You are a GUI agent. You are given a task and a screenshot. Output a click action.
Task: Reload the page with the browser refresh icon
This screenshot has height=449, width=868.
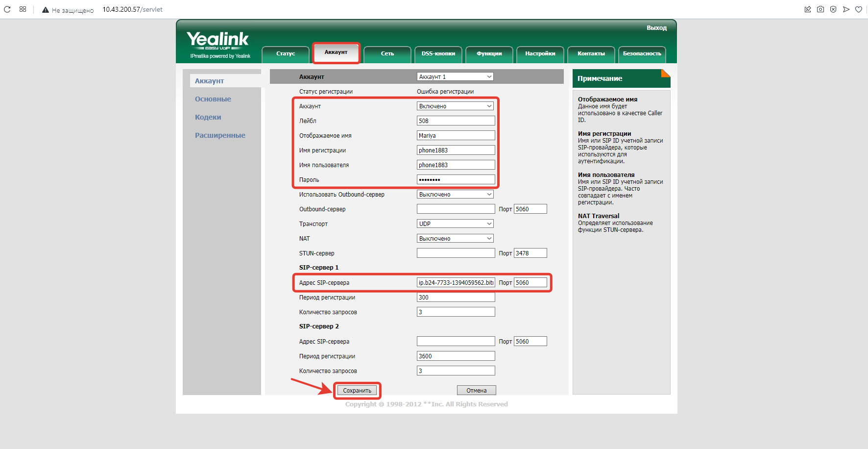pyautogui.click(x=7, y=9)
